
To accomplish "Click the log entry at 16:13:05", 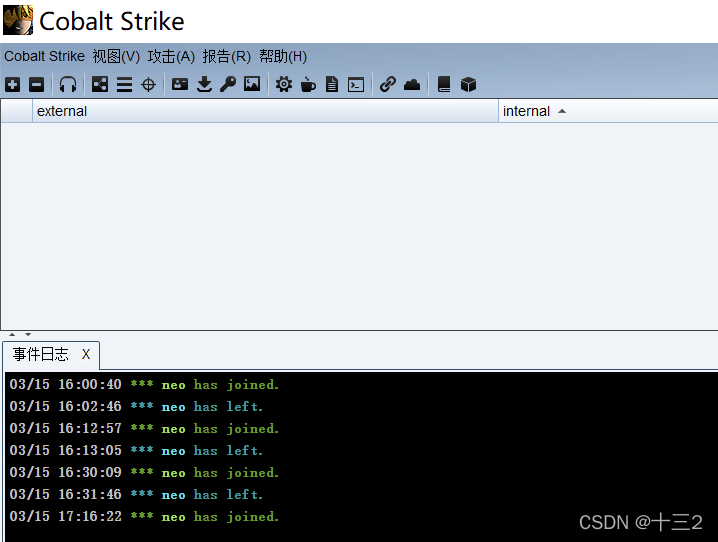I will click(136, 450).
